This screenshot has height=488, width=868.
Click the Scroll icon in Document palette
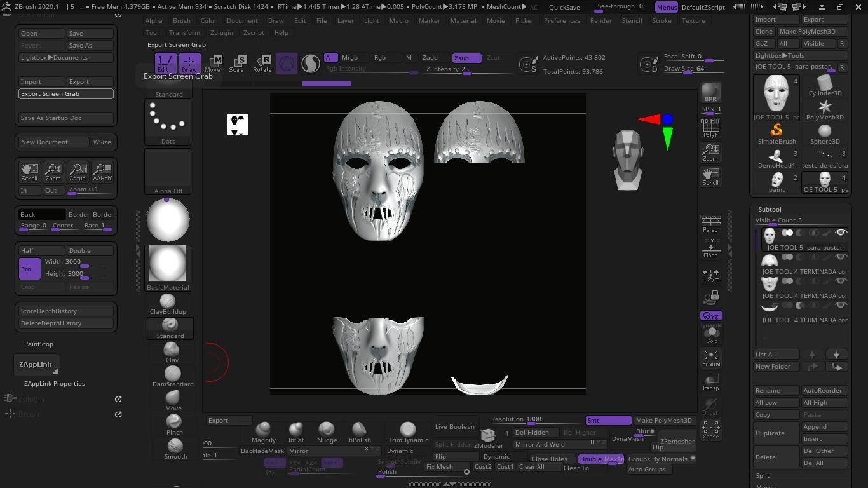(29, 172)
